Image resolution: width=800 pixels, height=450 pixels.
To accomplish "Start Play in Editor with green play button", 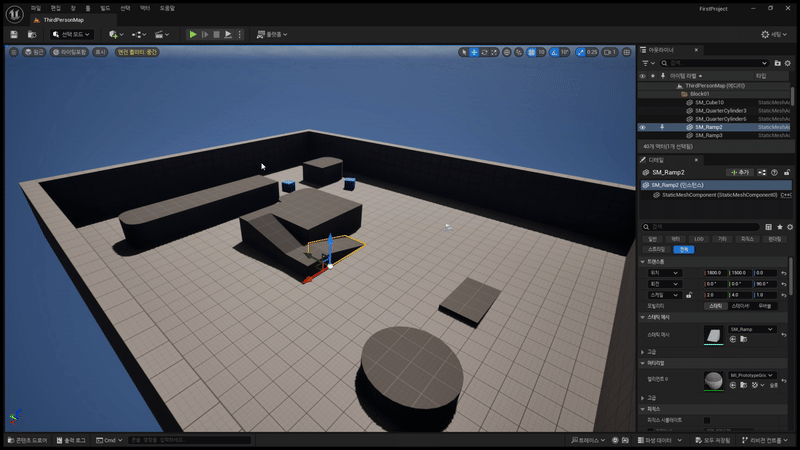I will click(x=192, y=34).
